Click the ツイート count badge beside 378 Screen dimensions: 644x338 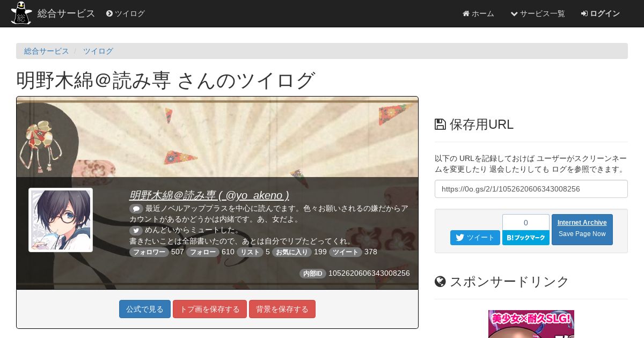pos(346,252)
